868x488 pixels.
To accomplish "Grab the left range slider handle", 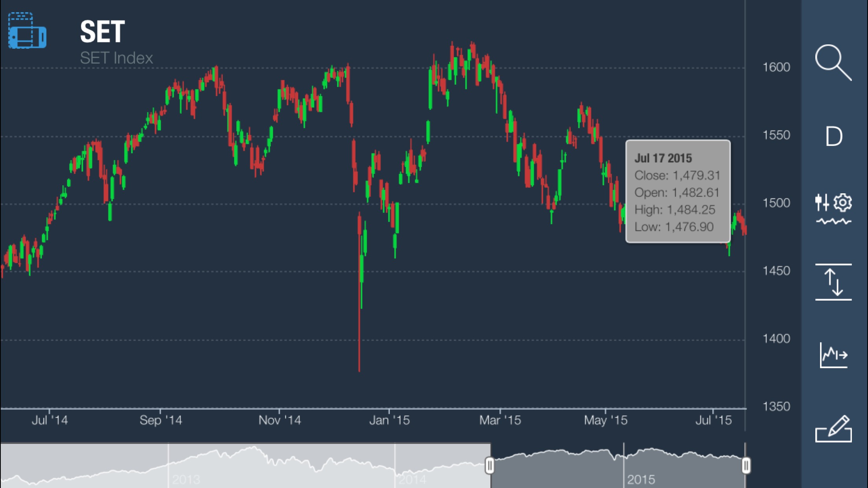I will click(x=489, y=466).
